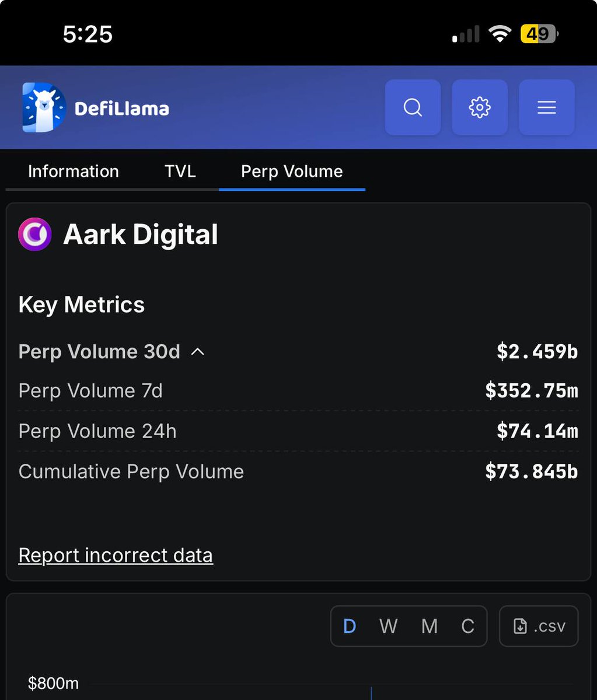The image size is (597, 700).
Task: Tap the Perp Volume 7d label
Action: pyautogui.click(x=90, y=391)
